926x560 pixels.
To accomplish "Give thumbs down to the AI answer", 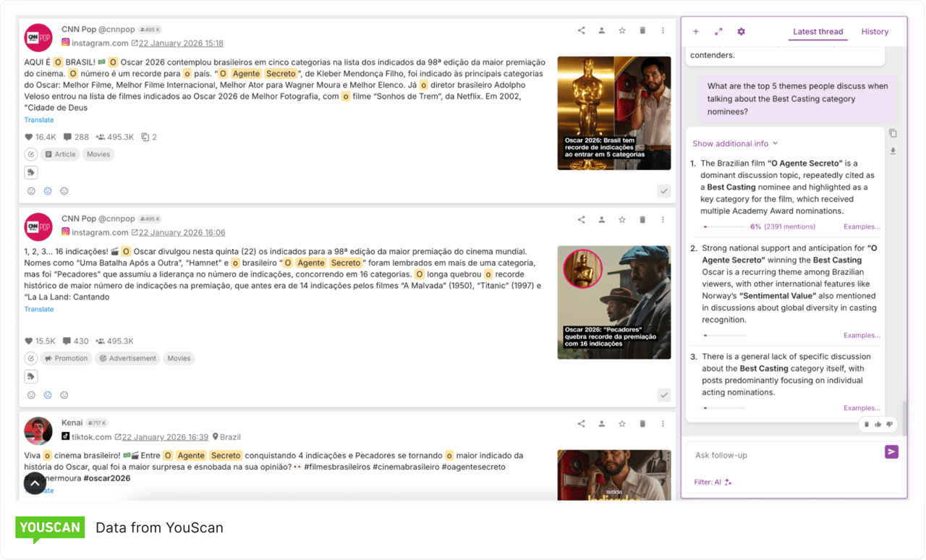I will pyautogui.click(x=888, y=424).
